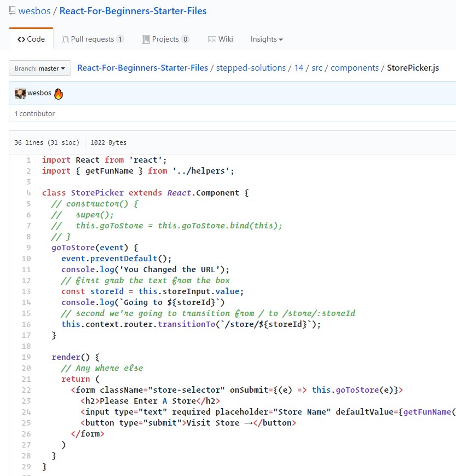Viewport: 456px width, 476px height.
Task: Click the 1022 Bytes file size text
Action: point(108,142)
